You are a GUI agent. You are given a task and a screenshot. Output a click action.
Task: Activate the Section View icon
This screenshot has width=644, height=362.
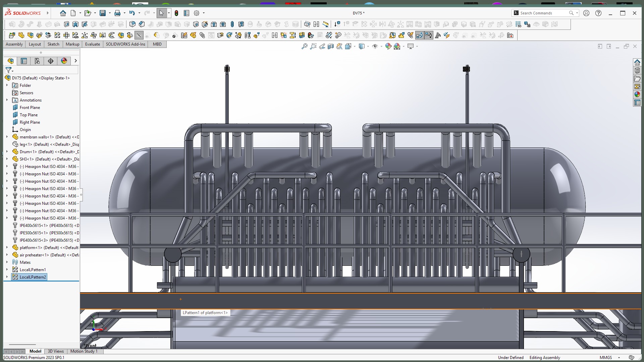[331, 46]
